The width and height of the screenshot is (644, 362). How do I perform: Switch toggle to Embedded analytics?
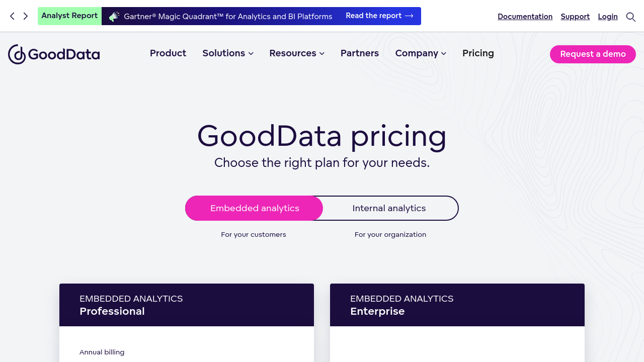coord(255,208)
